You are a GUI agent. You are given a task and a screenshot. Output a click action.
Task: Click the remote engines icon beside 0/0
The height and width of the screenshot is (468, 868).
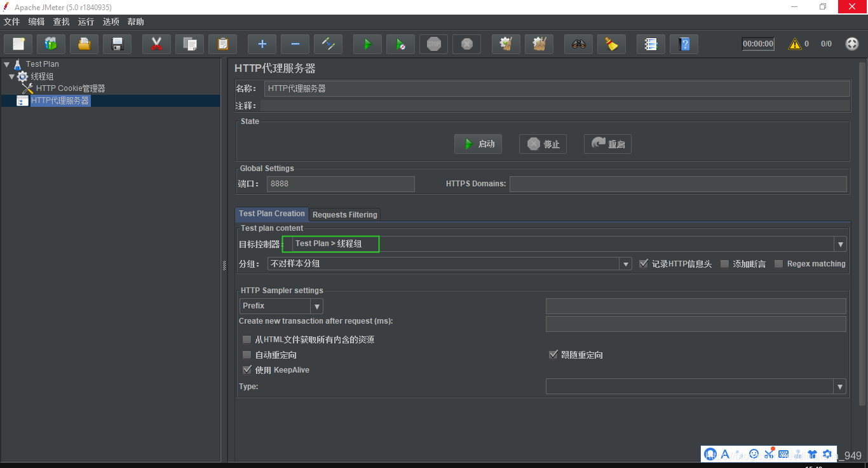852,44
